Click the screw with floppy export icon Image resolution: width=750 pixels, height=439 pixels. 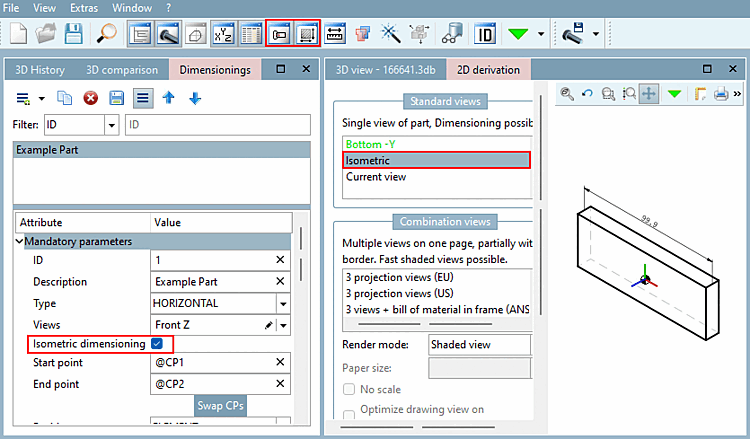click(574, 34)
